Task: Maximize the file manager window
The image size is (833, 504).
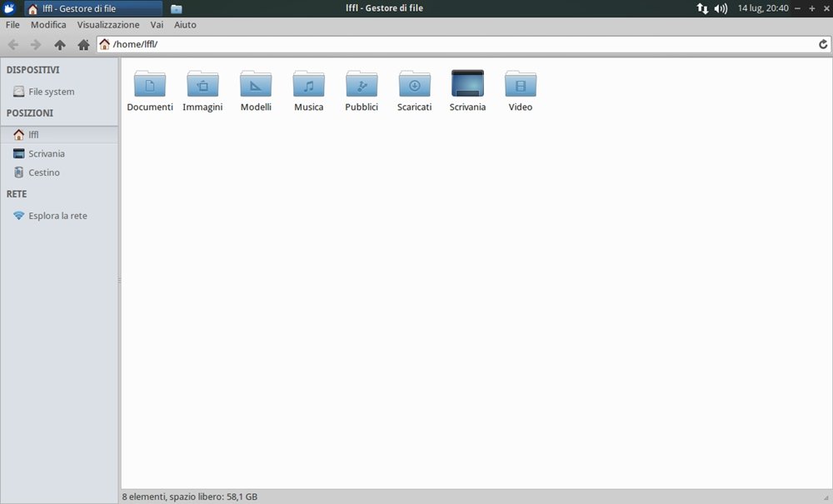Action: (x=811, y=8)
